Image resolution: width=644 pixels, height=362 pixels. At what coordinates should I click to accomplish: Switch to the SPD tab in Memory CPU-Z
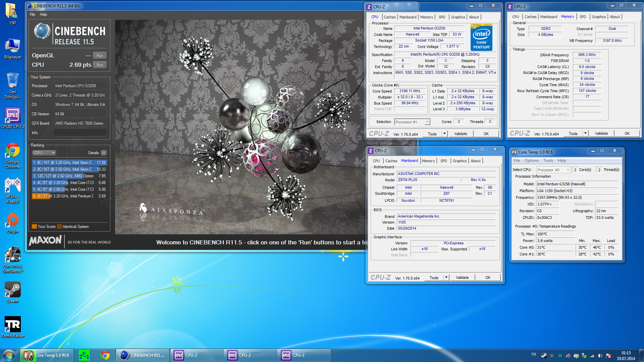click(x=583, y=17)
